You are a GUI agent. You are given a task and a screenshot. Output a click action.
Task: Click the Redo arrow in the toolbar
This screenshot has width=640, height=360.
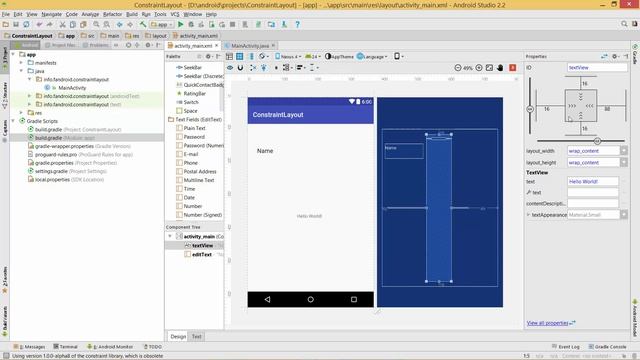(x=49, y=24)
